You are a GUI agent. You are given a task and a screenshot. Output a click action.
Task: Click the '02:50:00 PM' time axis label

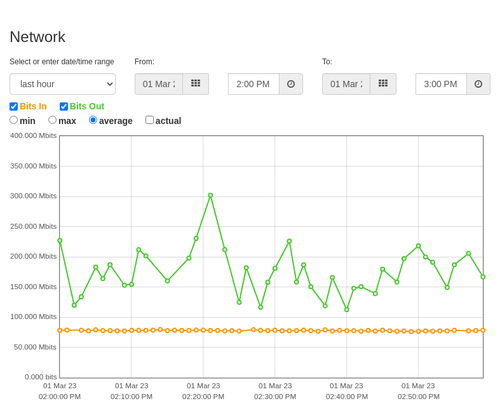(x=418, y=397)
